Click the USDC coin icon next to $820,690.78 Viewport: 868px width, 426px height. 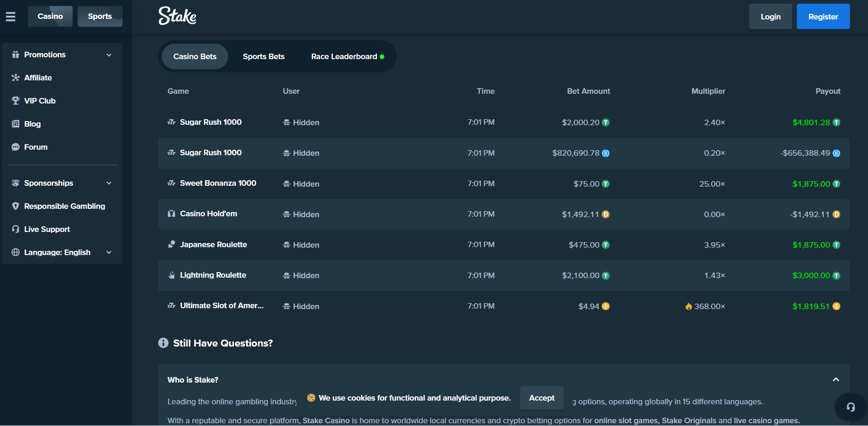tap(606, 153)
